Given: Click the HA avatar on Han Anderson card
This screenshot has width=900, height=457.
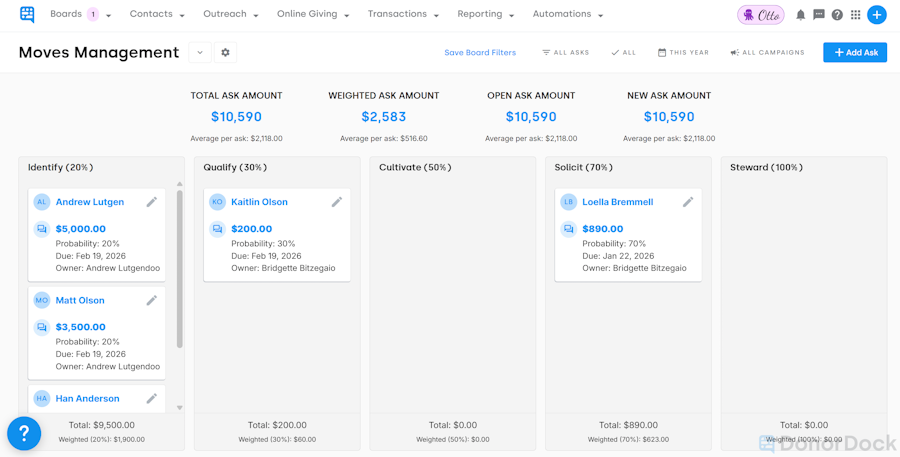Looking at the screenshot, I should coord(41,398).
